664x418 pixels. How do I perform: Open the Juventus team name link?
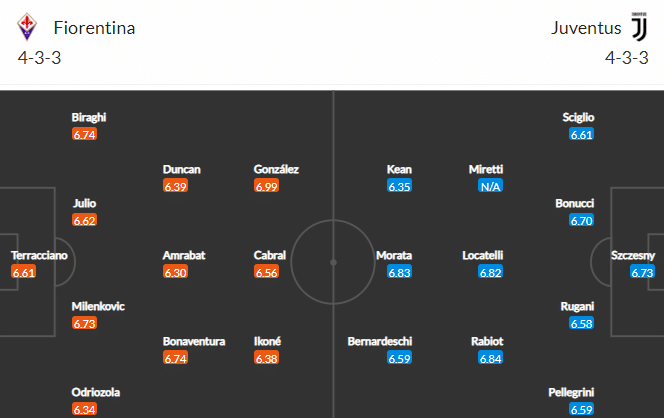tap(586, 28)
